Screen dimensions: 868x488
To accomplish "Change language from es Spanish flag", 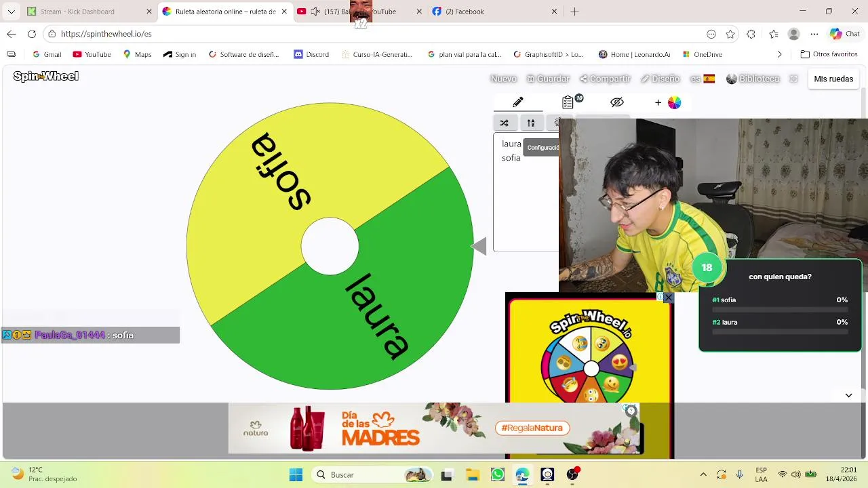I will click(x=703, y=79).
